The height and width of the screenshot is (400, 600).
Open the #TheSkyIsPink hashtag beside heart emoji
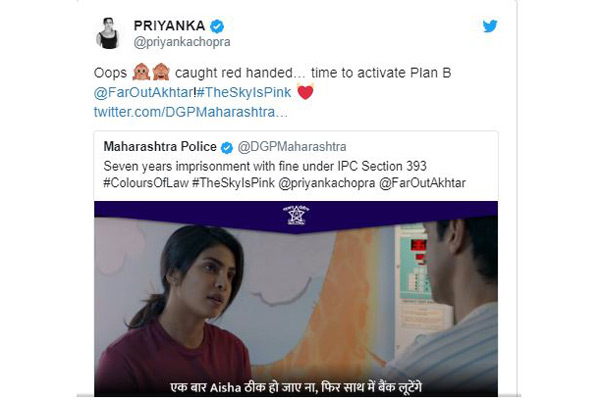coord(244,92)
